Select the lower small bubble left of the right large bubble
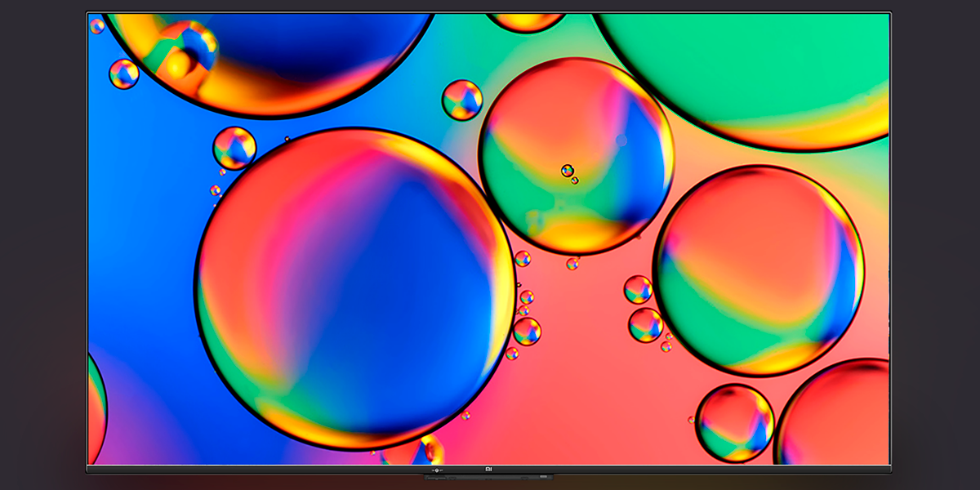Image resolution: width=980 pixels, height=490 pixels. (x=645, y=325)
